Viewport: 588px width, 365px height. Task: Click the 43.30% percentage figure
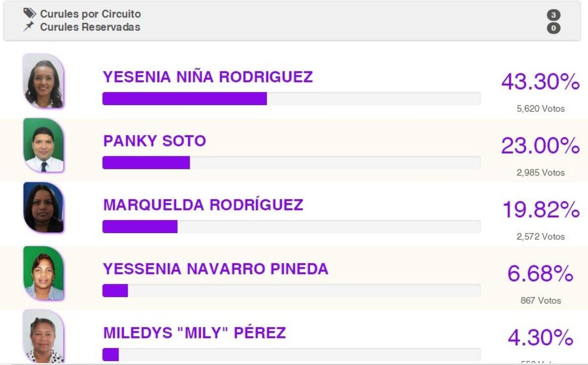click(x=540, y=81)
